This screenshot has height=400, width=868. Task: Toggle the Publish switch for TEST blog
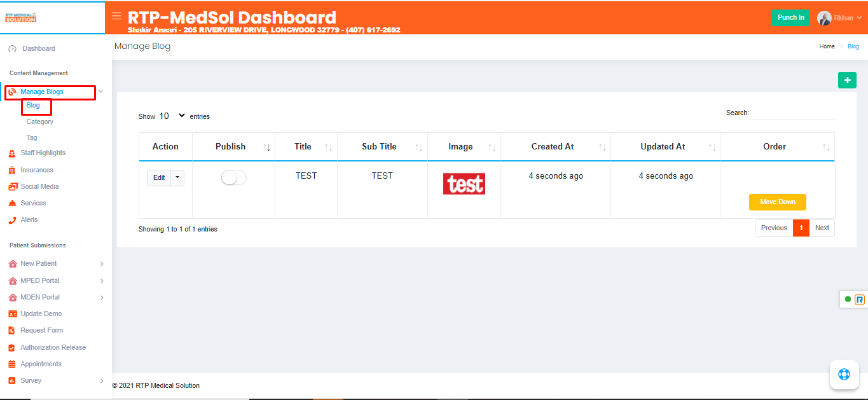[233, 178]
